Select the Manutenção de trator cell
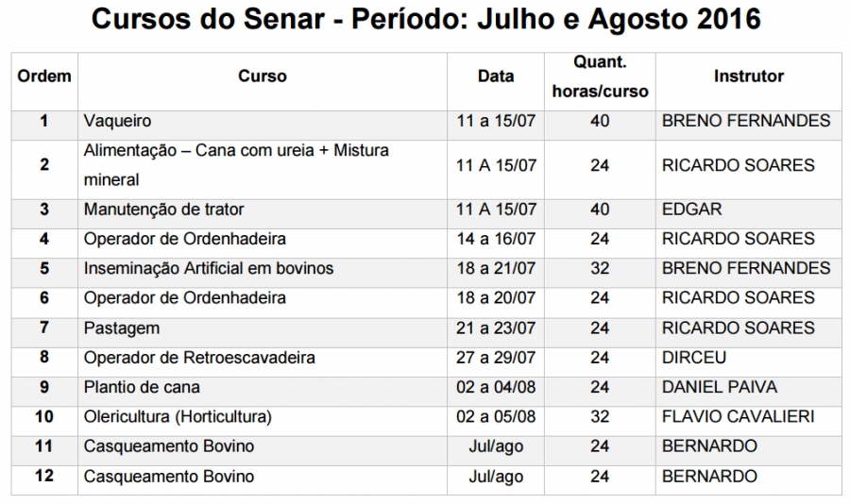850x504 pixels. (263, 210)
